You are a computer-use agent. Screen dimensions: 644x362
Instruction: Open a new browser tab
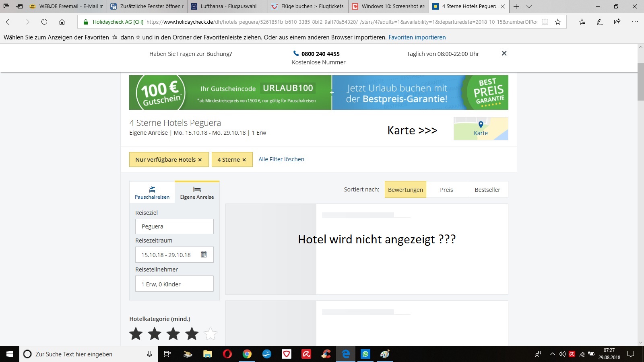[x=516, y=6]
